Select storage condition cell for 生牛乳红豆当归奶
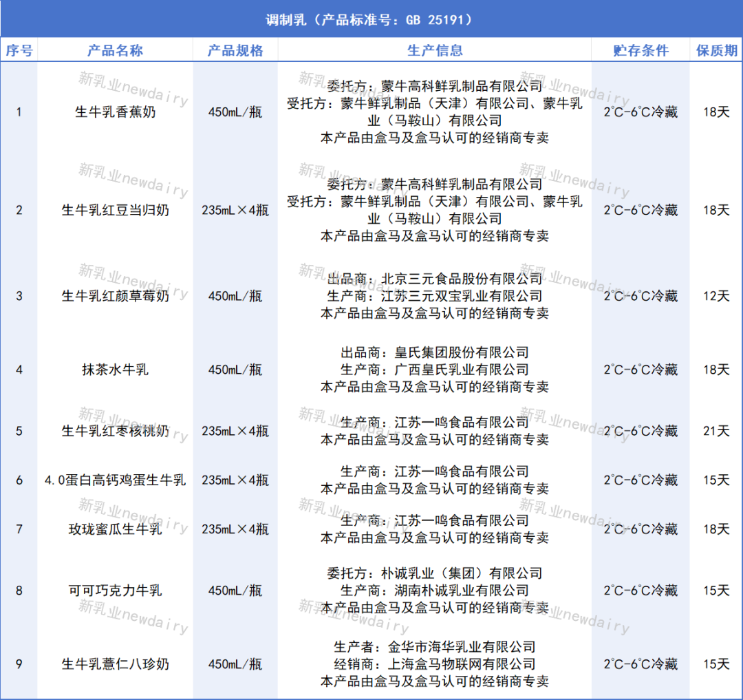Screen dimensions: 743x700 [640, 210]
